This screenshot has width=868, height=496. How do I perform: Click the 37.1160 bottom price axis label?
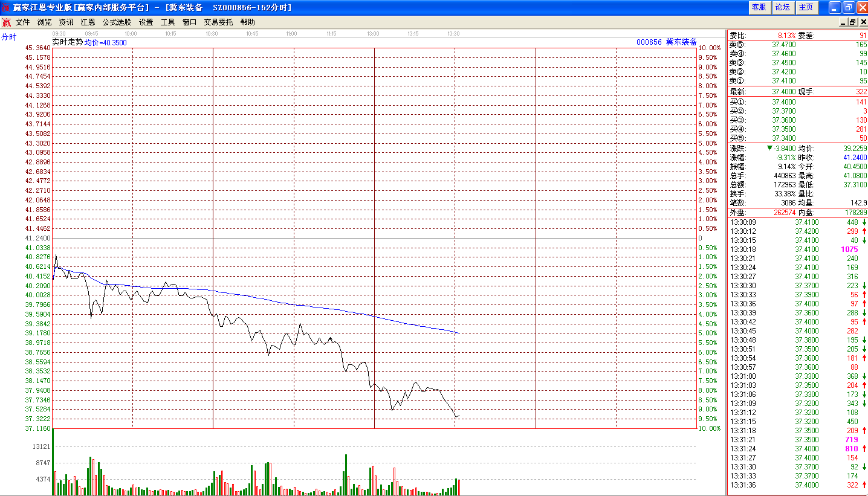38,428
